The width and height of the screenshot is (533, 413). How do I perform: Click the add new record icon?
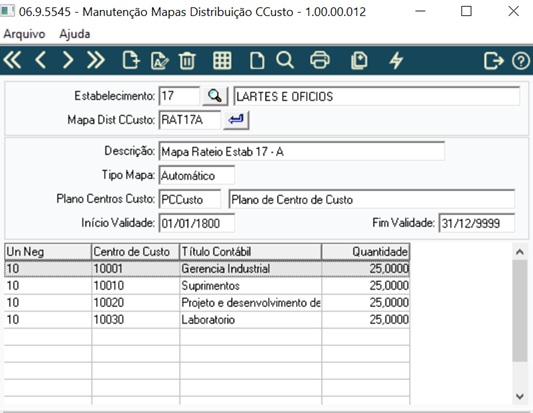pyautogui.click(x=131, y=61)
